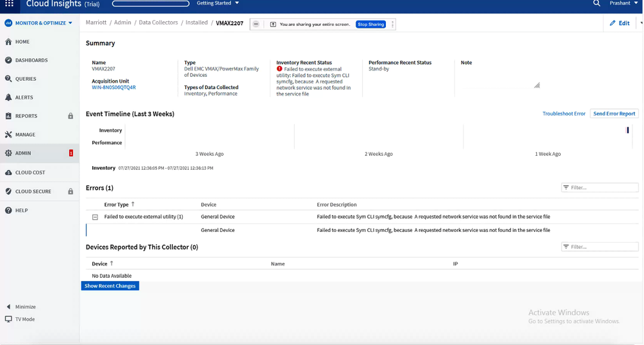Viewport: 644px width, 345px height.
Task: Select the Admin sidebar menu item
Action: point(23,153)
